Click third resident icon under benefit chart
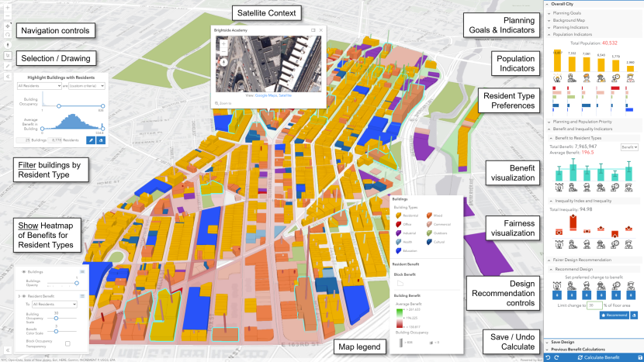Viewport: 644px width, 362px height. (587, 188)
